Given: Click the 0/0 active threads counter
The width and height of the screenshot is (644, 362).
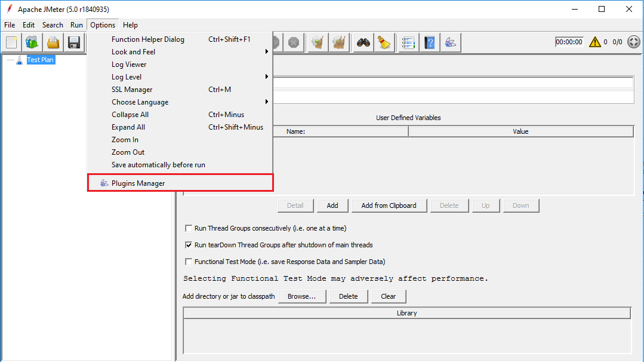Looking at the screenshot, I should [617, 42].
